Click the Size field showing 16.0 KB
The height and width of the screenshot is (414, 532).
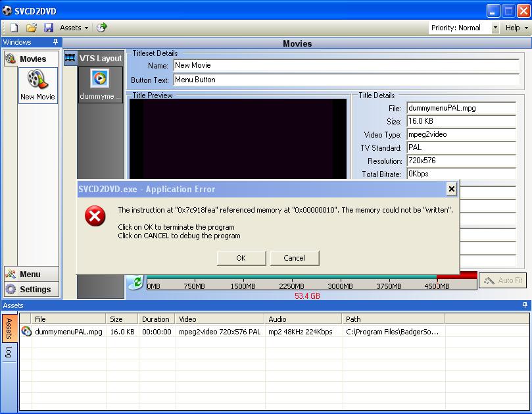[461, 121]
